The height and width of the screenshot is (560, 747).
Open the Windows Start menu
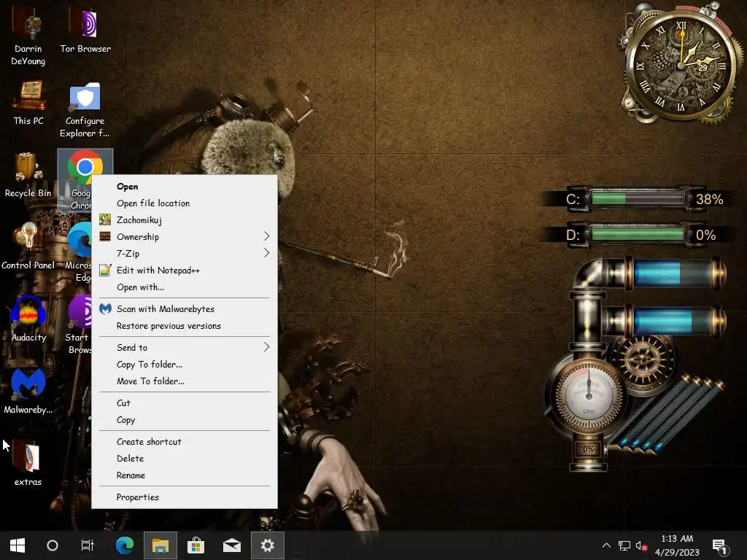tap(18, 545)
